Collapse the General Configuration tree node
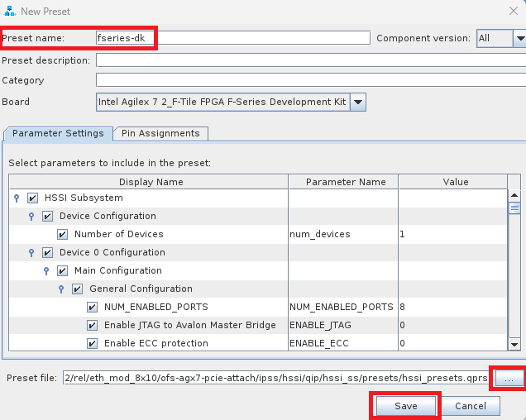This screenshot has height=420, width=526. (x=61, y=289)
